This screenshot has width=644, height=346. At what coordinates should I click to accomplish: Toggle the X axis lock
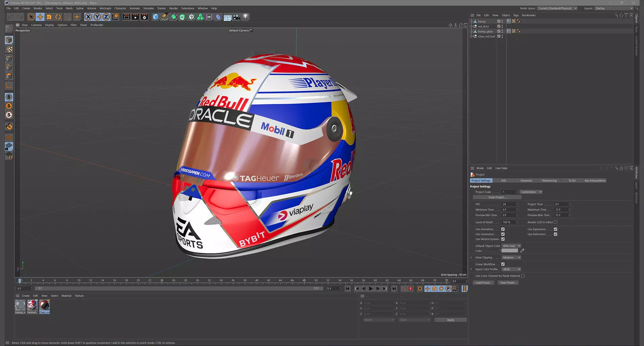pyautogui.click(x=88, y=17)
